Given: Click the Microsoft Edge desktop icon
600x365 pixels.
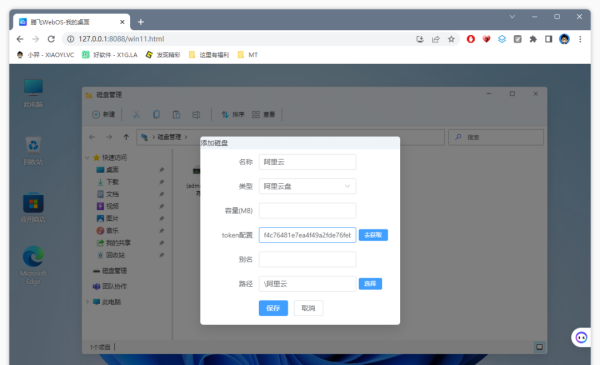Looking at the screenshot, I should pos(33,265).
